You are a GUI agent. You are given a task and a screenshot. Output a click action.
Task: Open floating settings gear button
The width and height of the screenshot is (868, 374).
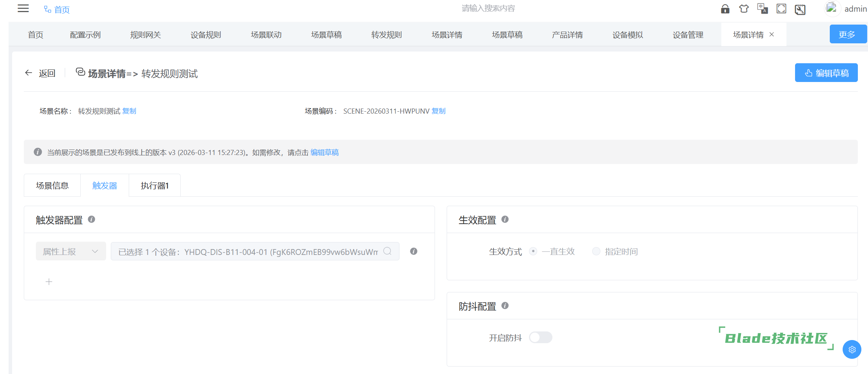(852, 349)
